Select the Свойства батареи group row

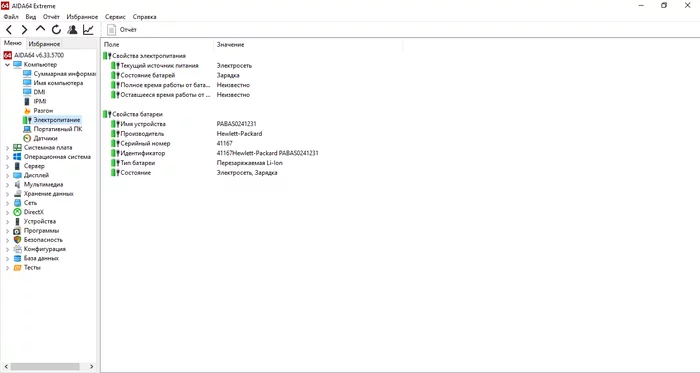point(133,114)
